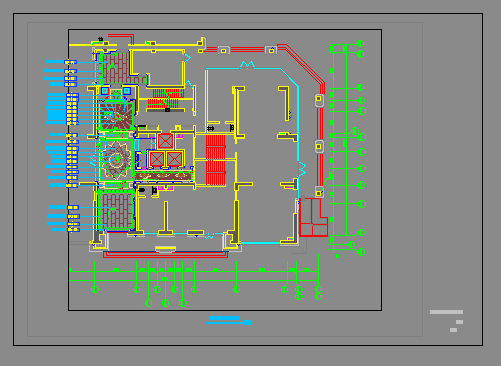Select the red stepped outline block at right
Image resolution: width=501 pixels, height=366 pixels.
313,217
